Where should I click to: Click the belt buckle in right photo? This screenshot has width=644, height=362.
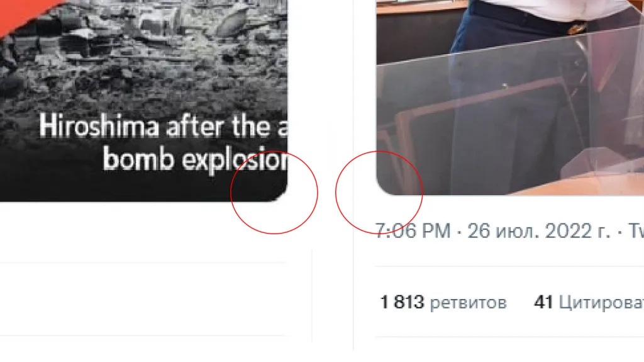coord(577,29)
